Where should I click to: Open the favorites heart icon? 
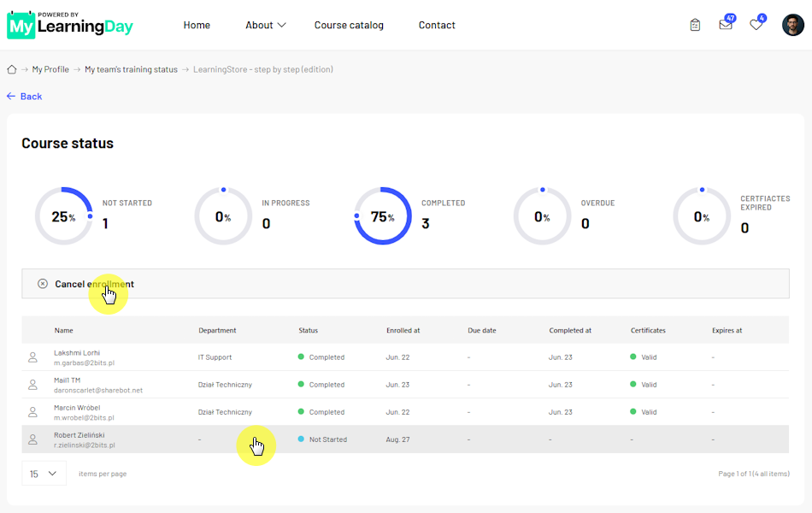click(756, 24)
